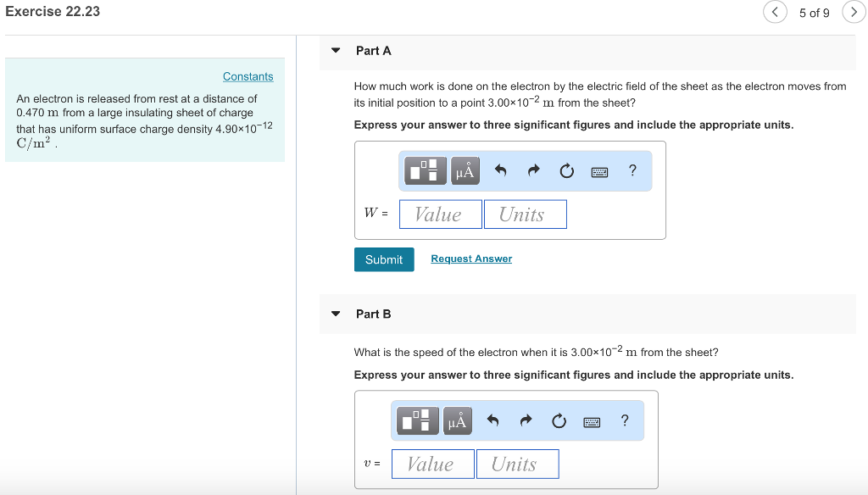868x495 pixels.
Task: Open answer entry help in Part A
Action: pyautogui.click(x=632, y=170)
